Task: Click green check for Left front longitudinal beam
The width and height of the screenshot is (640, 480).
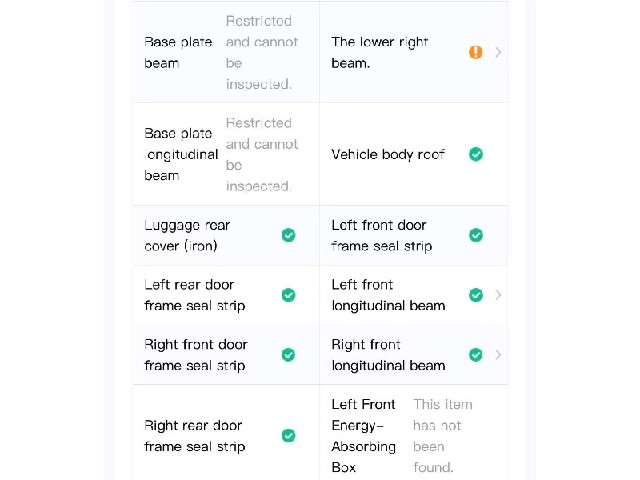Action: (x=476, y=295)
